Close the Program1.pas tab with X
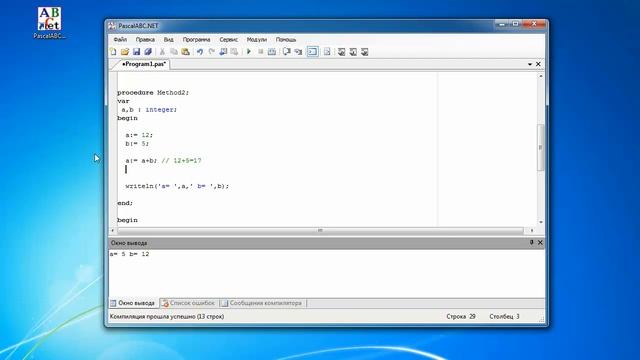640x360 pixels. point(538,64)
